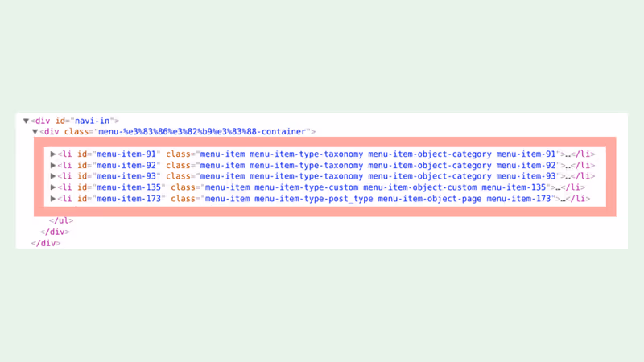Expand the menu-item-173 li element

tap(53, 199)
